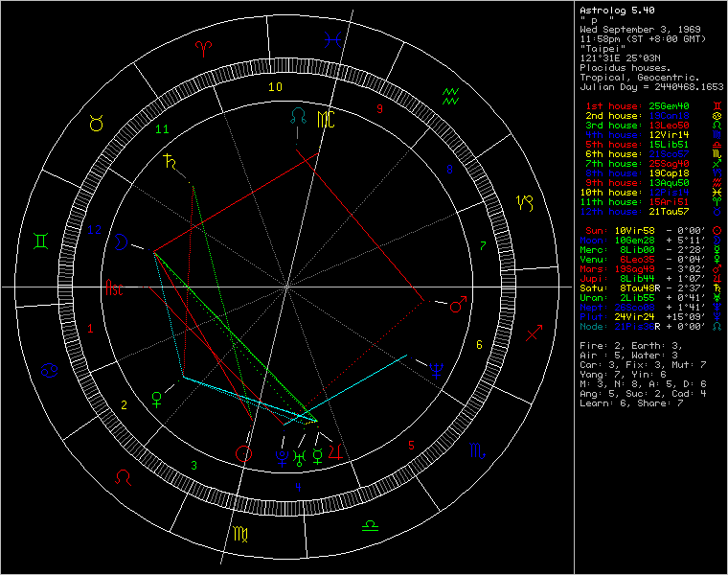Select the Gemini glyph on the zodiac ring
Screen dimensions: 728x575
coord(41,241)
